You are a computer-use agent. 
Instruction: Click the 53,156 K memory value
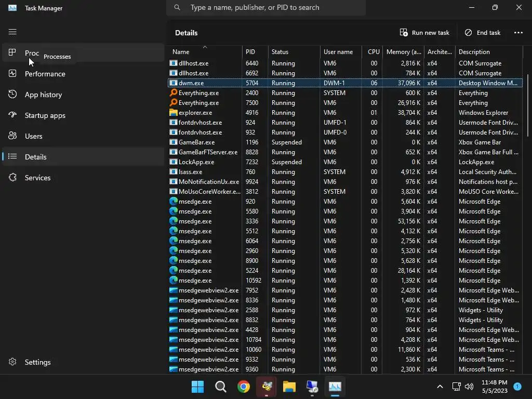coord(410,221)
